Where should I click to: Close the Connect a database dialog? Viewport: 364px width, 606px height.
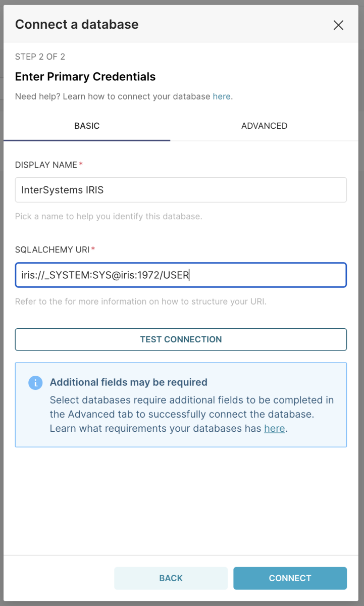coord(338,25)
